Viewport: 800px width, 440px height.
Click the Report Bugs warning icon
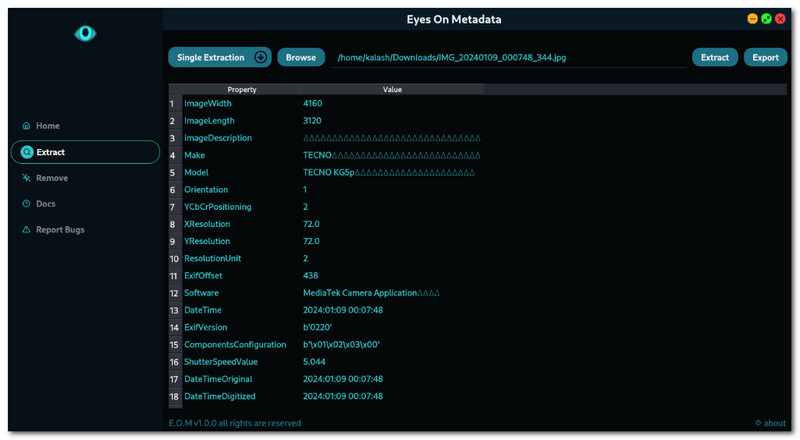click(27, 230)
